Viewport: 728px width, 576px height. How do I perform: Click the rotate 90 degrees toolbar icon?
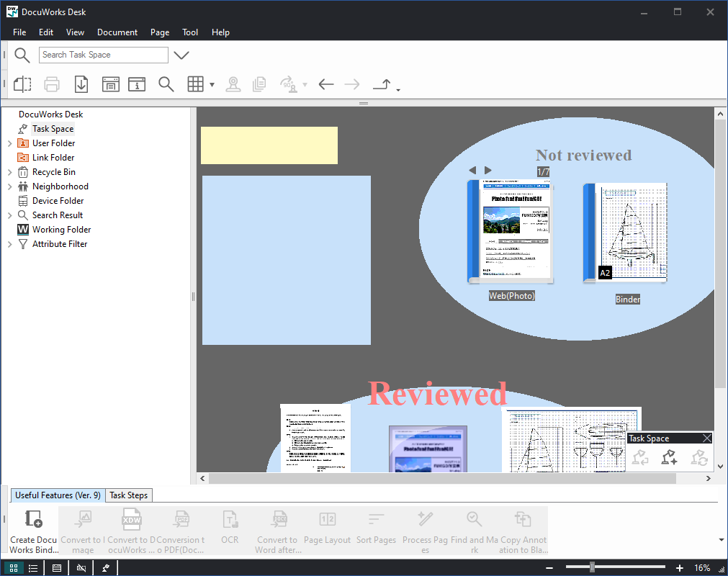(289, 84)
